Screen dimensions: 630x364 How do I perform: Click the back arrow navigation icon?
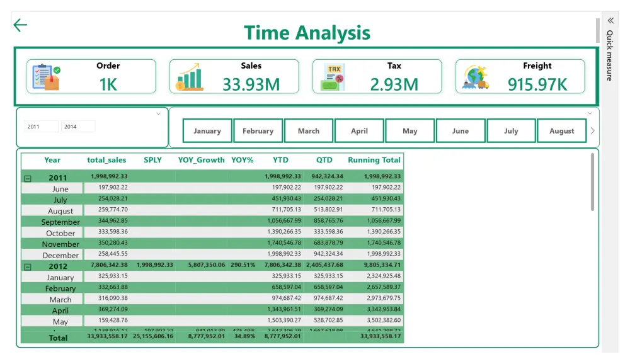tap(20, 25)
